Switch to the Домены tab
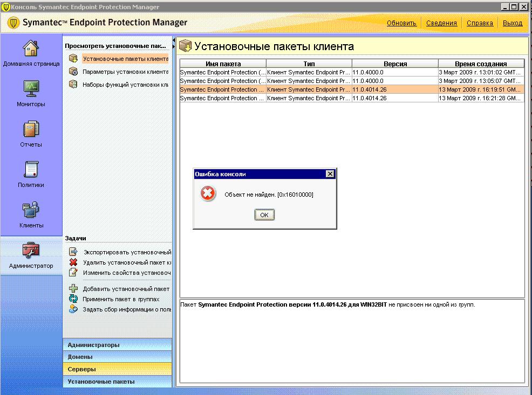Screen dimensions: 532x395 coord(118,357)
